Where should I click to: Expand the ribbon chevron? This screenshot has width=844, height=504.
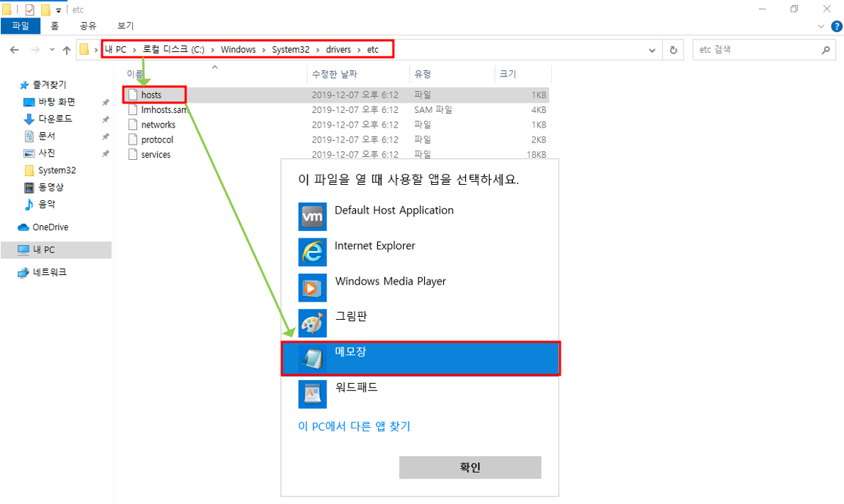[x=821, y=26]
